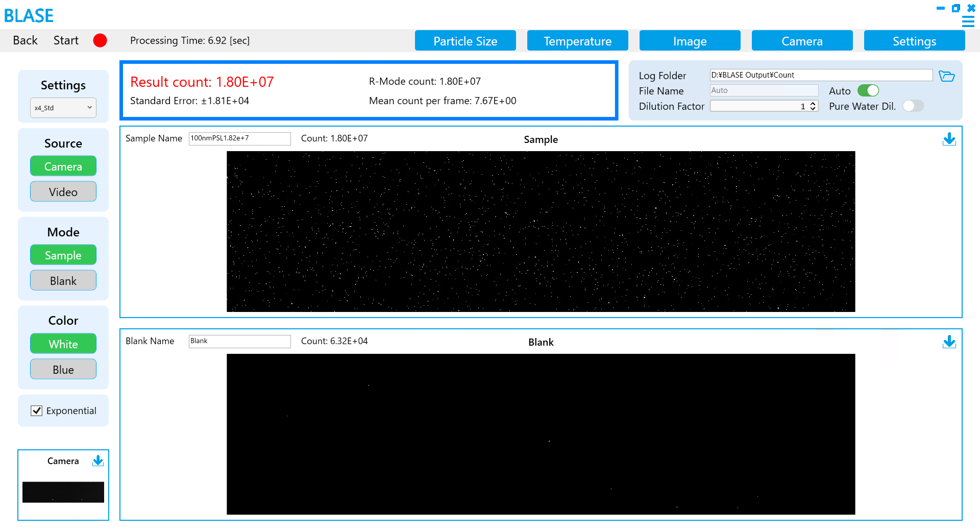Click the Sample Name input field
The width and height of the screenshot is (980, 531).
pyautogui.click(x=239, y=138)
